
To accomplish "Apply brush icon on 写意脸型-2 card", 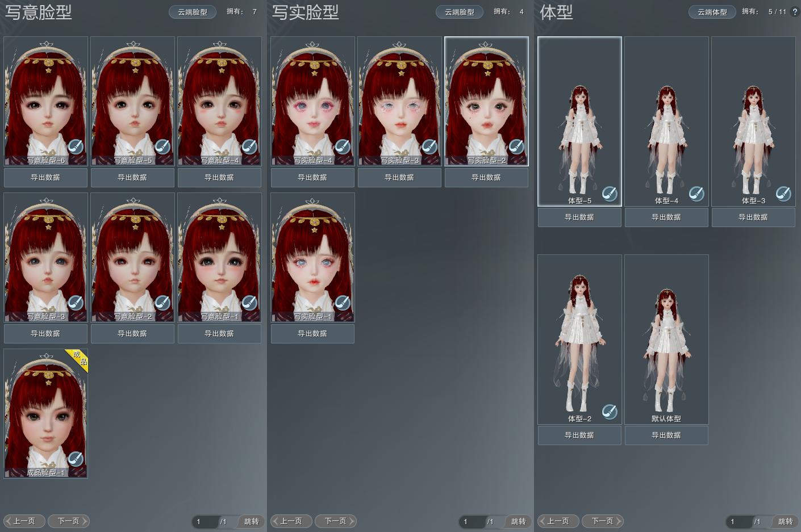I will (x=162, y=303).
